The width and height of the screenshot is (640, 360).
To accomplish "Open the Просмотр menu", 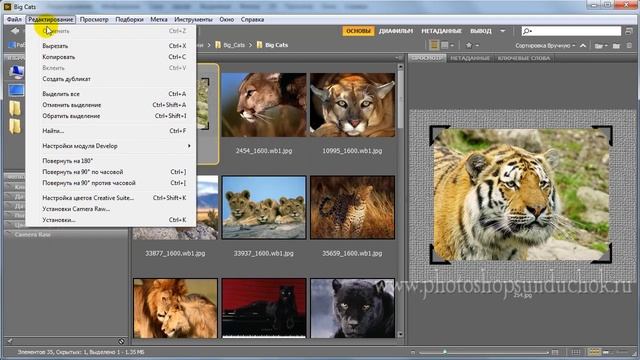I will click(x=94, y=19).
